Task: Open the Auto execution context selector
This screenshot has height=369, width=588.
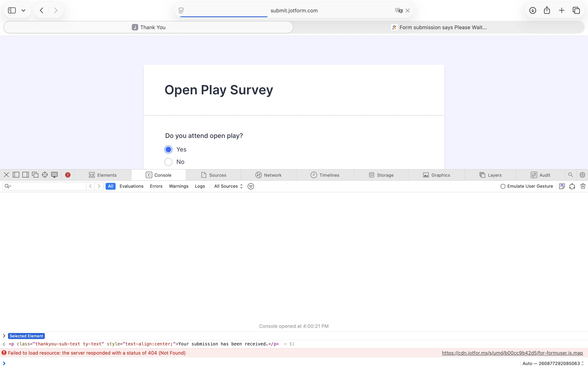Action: 553,363
